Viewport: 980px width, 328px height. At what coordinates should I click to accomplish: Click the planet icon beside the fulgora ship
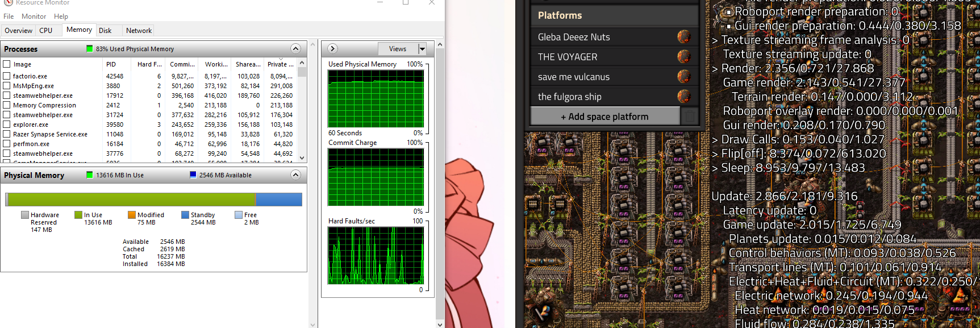pos(684,97)
